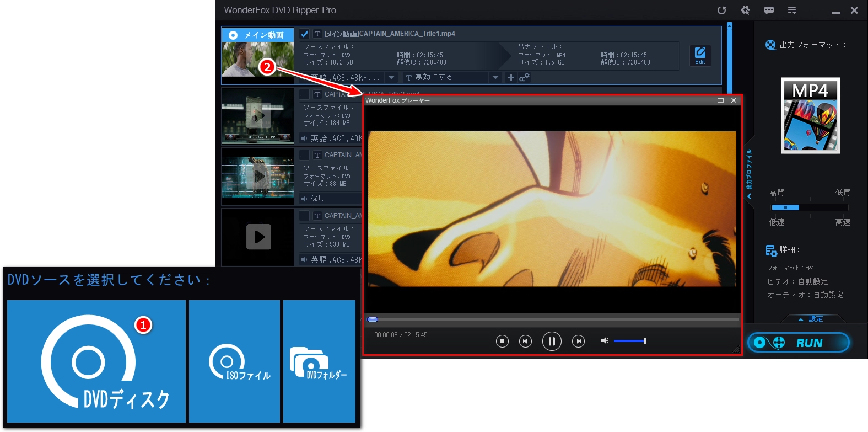Add subtitle with the plus icon
The image size is (868, 432).
(511, 78)
